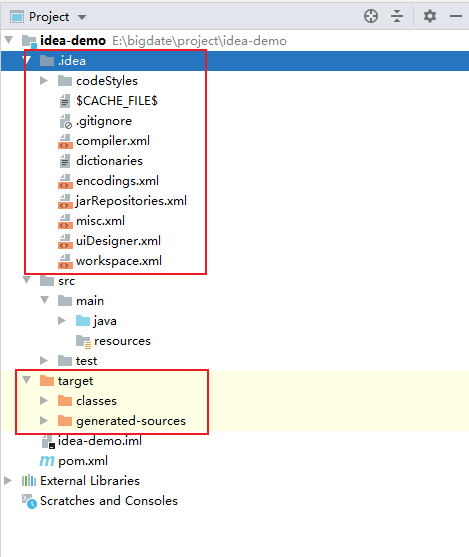The image size is (469, 557).
Task: Select compiler.xml in the .idea folder
Action: (113, 141)
